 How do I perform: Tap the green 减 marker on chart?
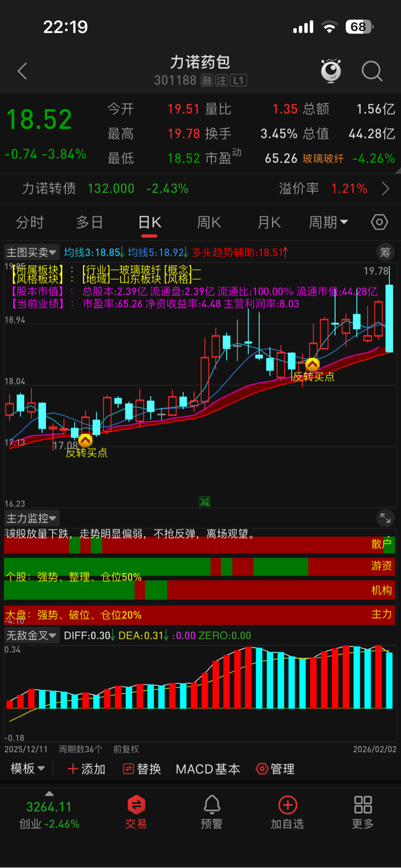205,502
